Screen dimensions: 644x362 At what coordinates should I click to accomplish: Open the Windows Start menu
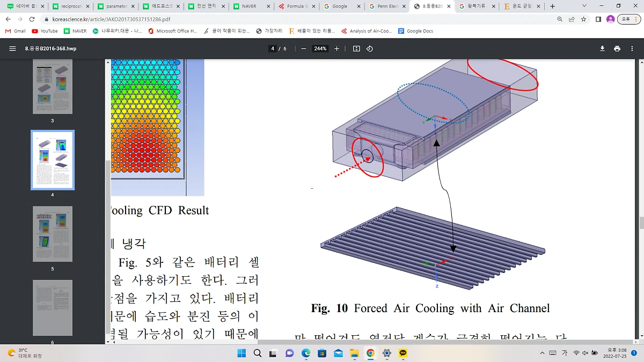pyautogui.click(x=241, y=353)
